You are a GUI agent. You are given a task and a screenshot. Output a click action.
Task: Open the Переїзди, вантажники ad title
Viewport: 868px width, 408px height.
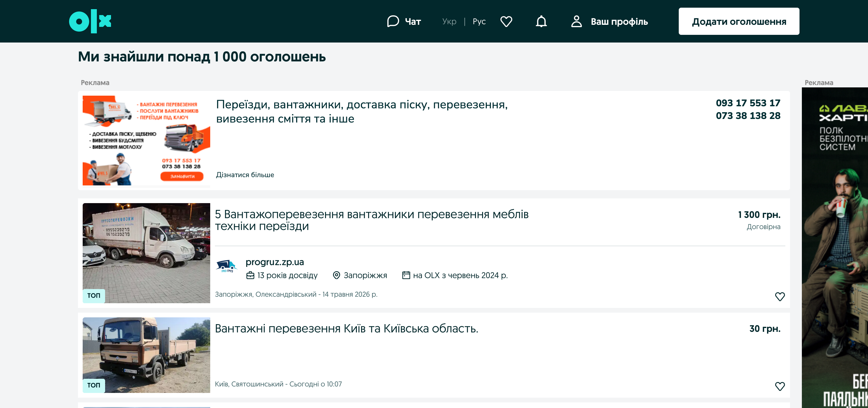coord(362,112)
